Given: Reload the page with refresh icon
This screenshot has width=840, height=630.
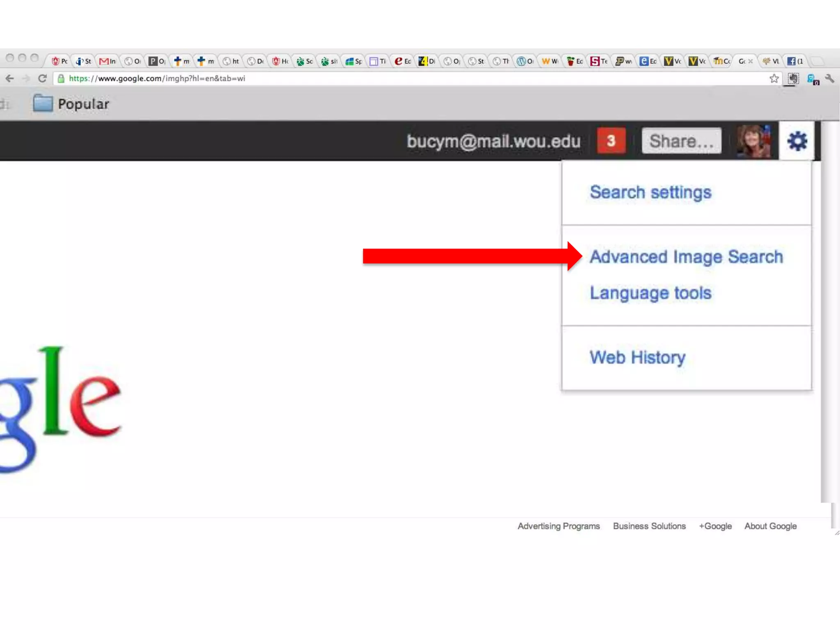Looking at the screenshot, I should 42,78.
